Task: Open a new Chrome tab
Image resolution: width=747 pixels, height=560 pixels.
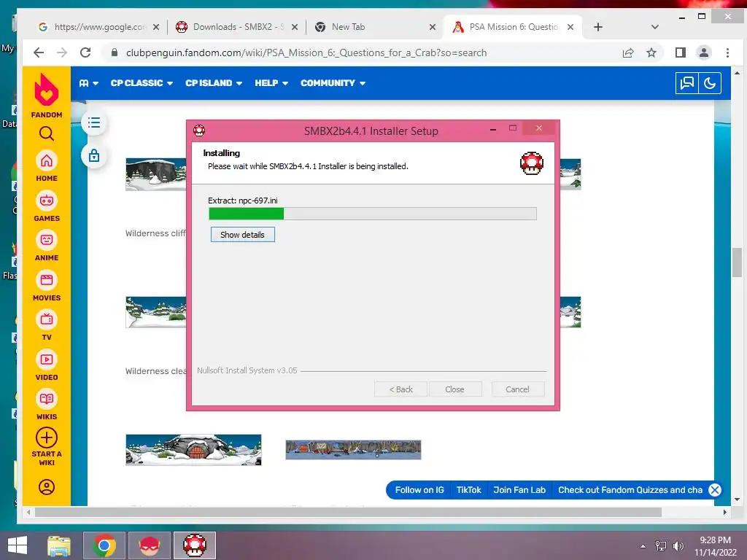Action: pyautogui.click(x=598, y=27)
